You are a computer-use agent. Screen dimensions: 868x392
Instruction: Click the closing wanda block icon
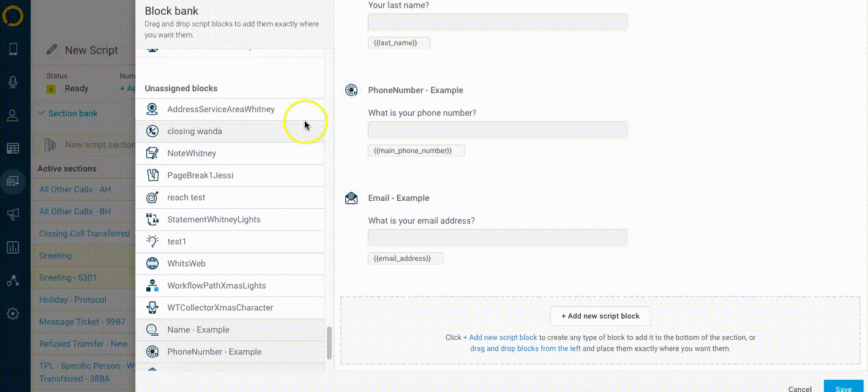(x=152, y=132)
